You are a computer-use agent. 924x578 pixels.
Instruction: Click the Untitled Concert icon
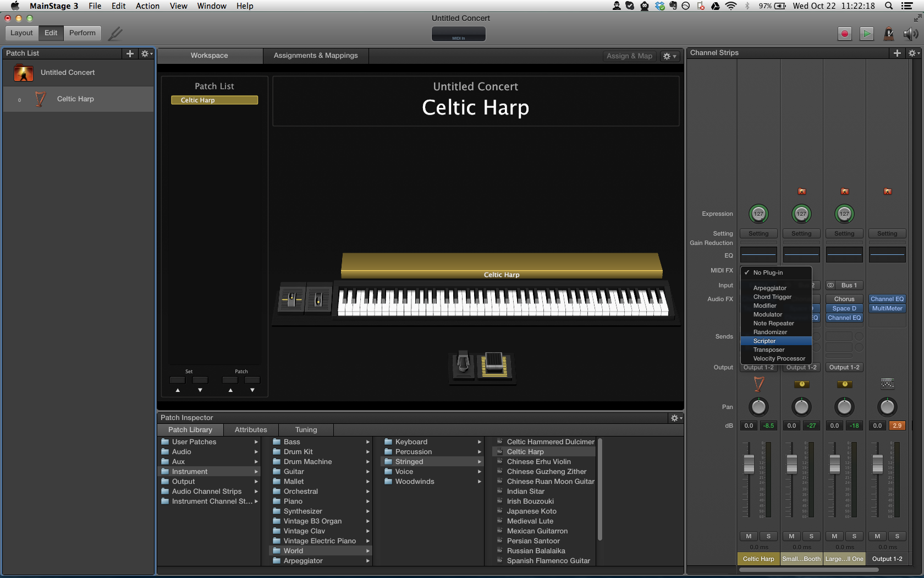pos(24,73)
